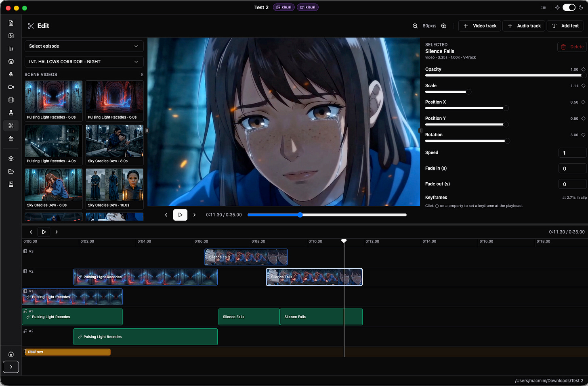Toggle the Rotation keyframe diamond

(583, 135)
